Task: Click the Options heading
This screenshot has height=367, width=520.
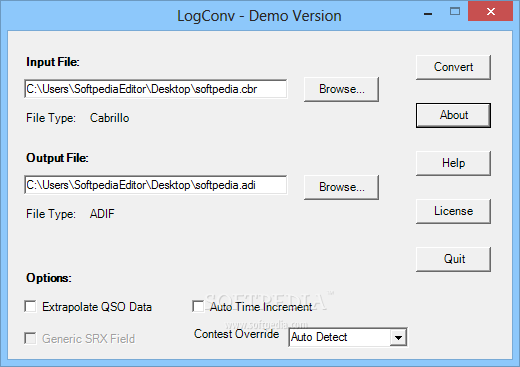Action: pos(49,278)
